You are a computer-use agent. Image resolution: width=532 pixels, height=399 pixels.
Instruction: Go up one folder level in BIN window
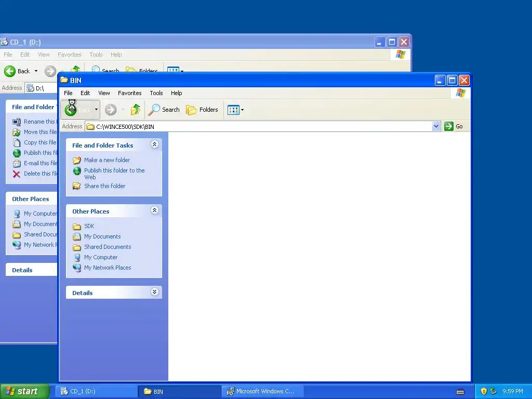(x=136, y=110)
